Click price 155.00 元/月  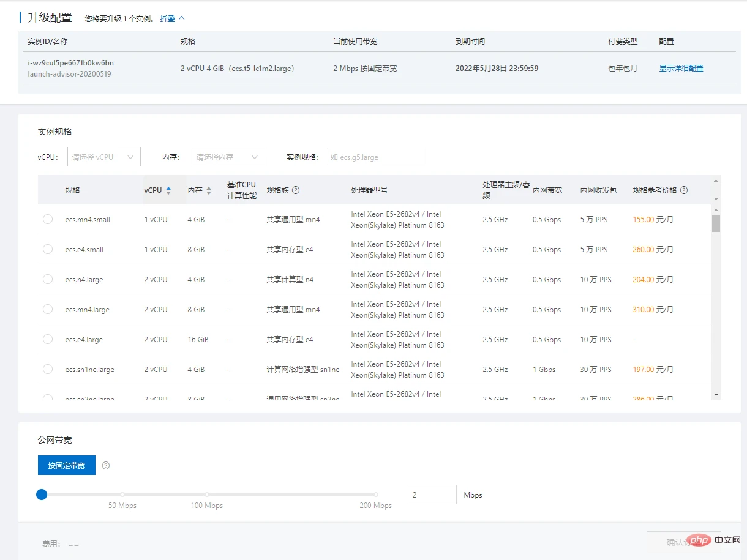point(653,219)
